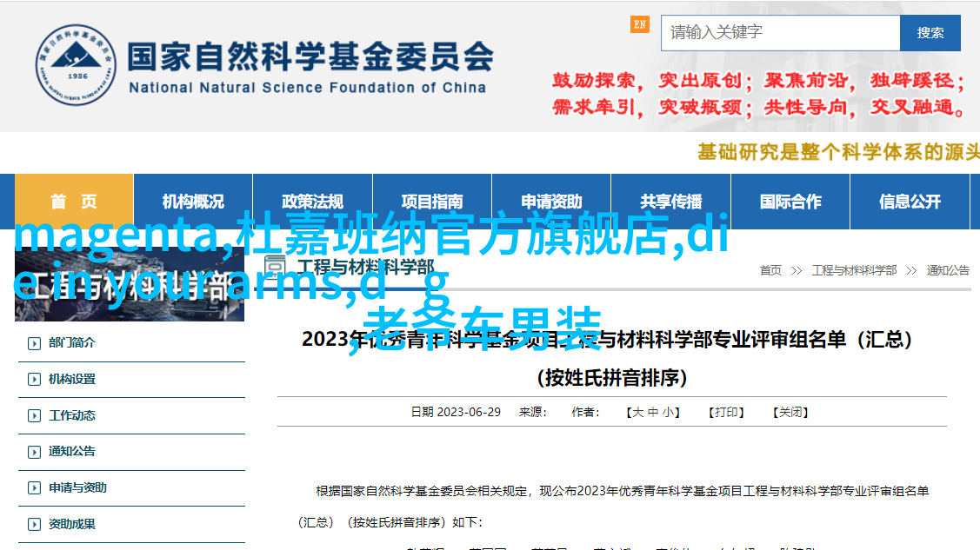
Task: Switch to English with the EN icon
Action: point(639,24)
